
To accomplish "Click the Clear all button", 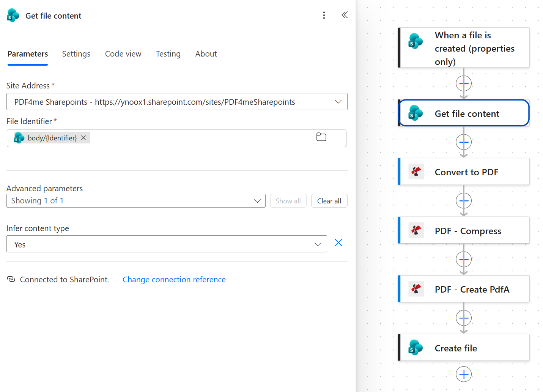I will point(329,201).
